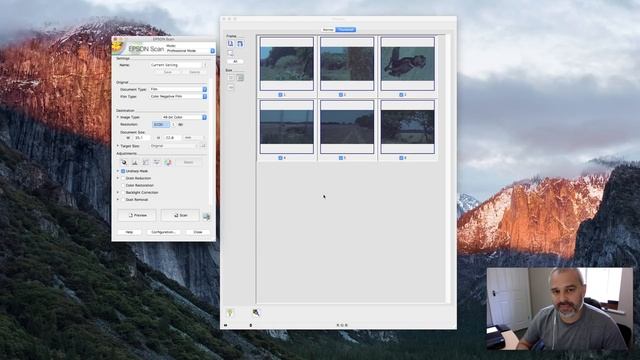Open the settings Name dropdown
The image size is (640, 360).
pos(178,65)
